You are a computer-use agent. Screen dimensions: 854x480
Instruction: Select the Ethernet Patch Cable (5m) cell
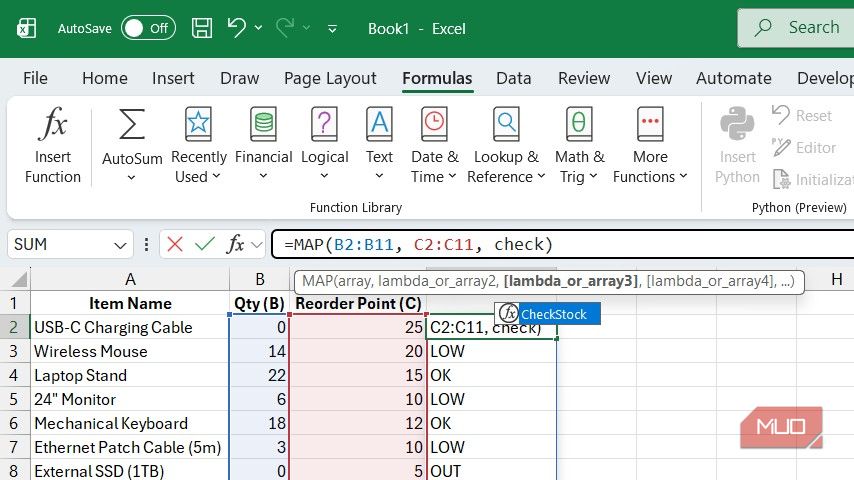[x=130, y=447]
